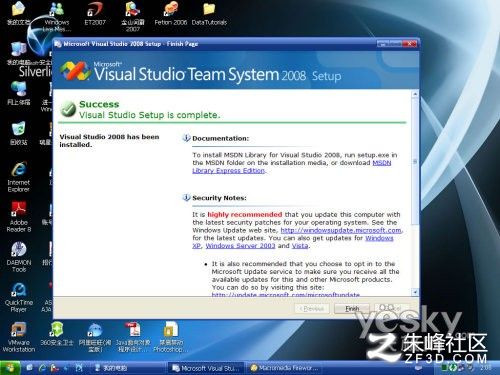The image size is (500, 375).
Task: Open ET2007 desktop icon
Action: tap(95, 14)
